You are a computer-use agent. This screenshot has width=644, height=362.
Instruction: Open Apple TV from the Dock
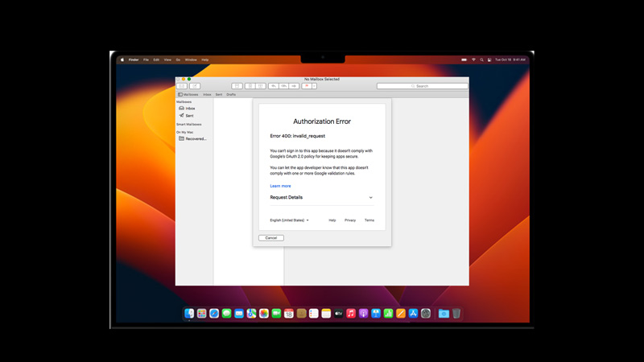coord(338,314)
